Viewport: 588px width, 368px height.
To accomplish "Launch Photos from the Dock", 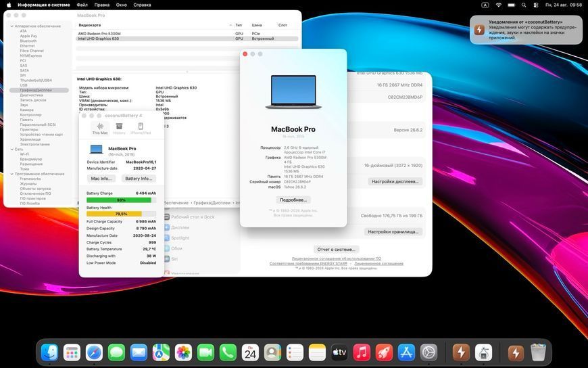I will tap(183, 352).
